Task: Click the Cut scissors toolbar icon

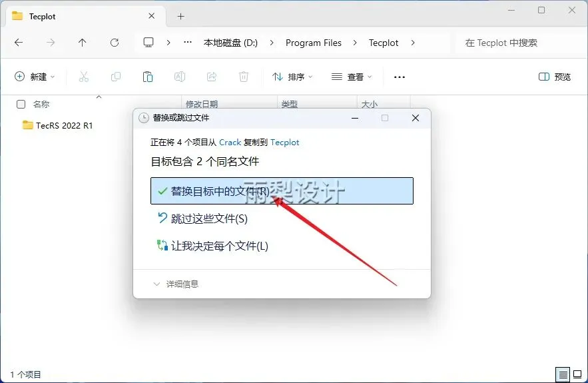Action: pos(84,77)
